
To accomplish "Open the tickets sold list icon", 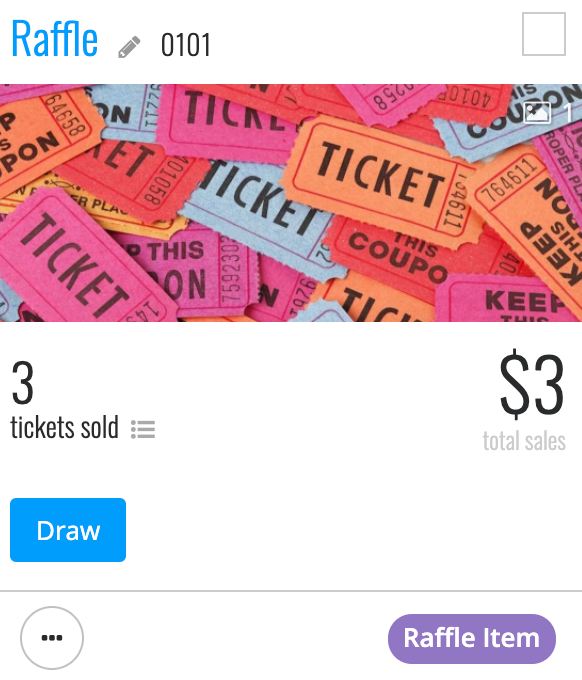I will (x=143, y=429).
